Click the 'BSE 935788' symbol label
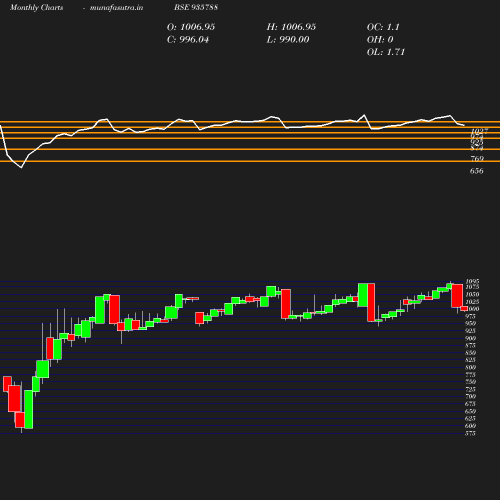This screenshot has height=500, width=500. coord(196,7)
